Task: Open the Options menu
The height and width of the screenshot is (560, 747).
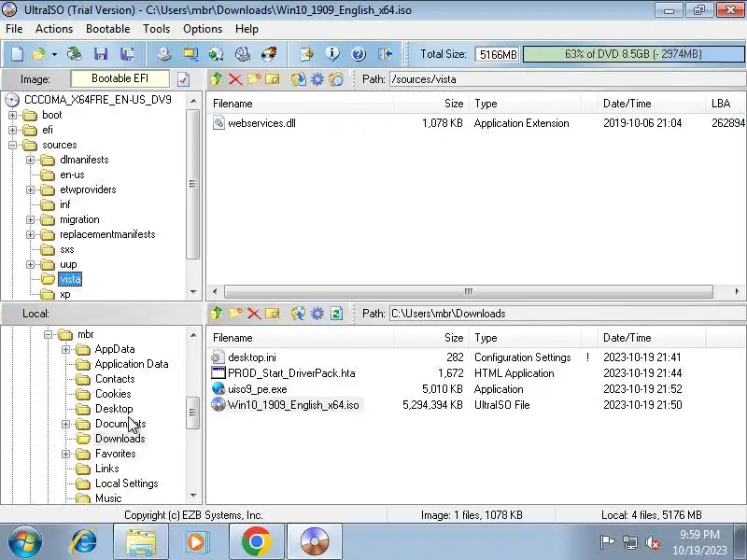Action: pos(203,29)
